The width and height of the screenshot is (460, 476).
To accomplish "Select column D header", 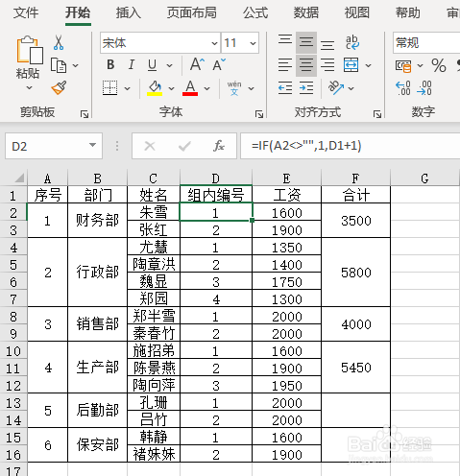I will (x=216, y=178).
